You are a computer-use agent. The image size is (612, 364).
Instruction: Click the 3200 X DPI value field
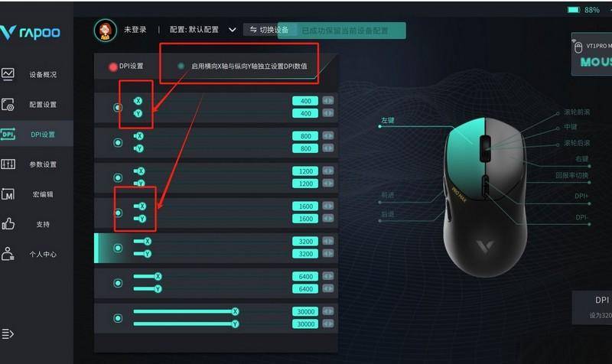point(305,241)
